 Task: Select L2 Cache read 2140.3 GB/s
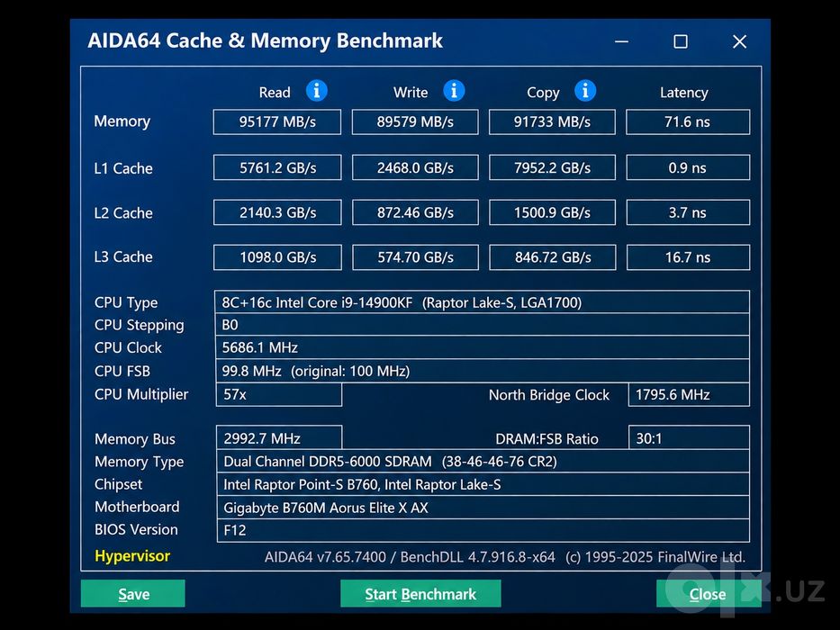tap(277, 212)
